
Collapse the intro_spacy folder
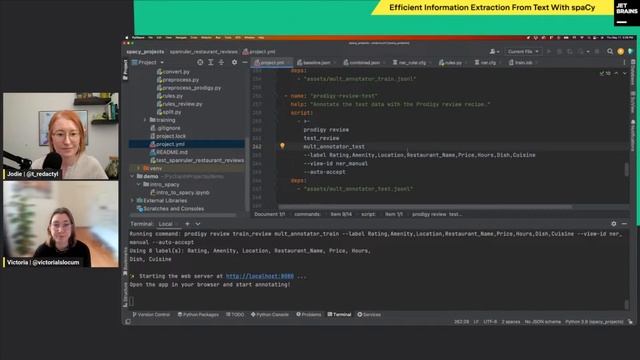(x=138, y=184)
